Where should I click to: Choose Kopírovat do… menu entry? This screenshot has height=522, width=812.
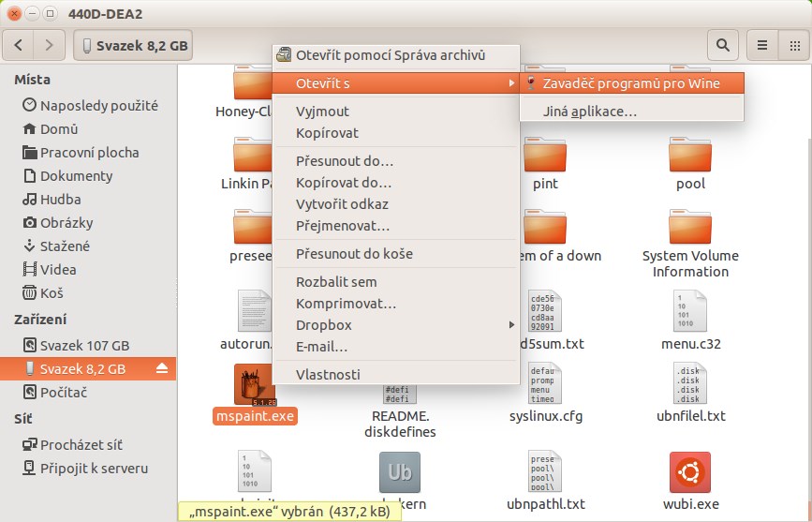point(395,183)
